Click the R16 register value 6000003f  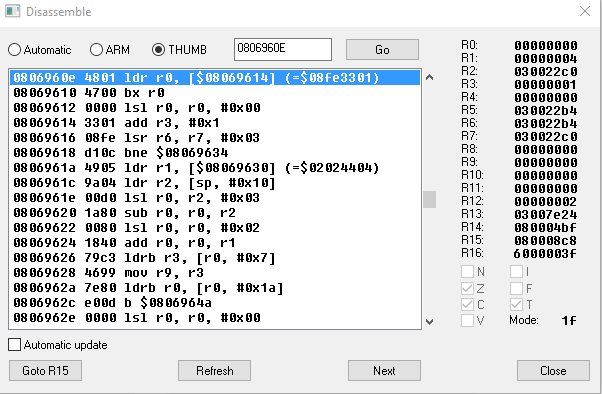[546, 253]
